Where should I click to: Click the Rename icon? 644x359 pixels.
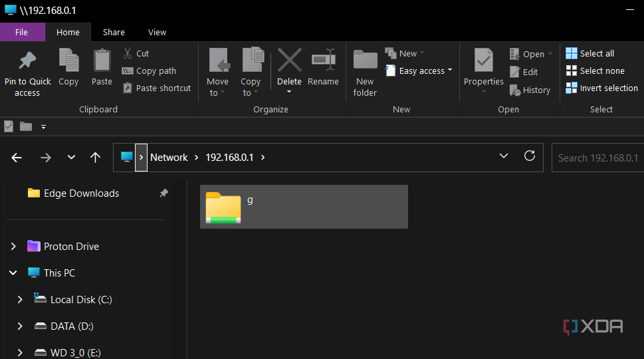[323, 60]
